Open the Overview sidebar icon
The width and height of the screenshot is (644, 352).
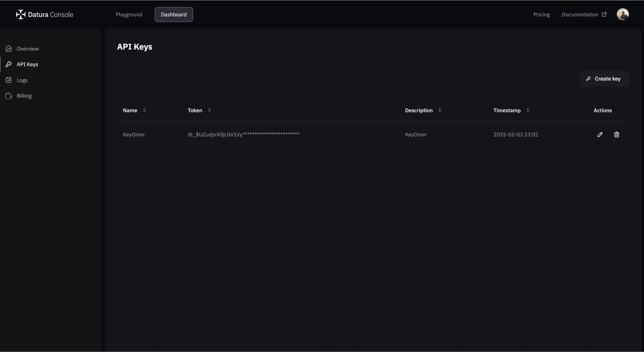tap(9, 49)
